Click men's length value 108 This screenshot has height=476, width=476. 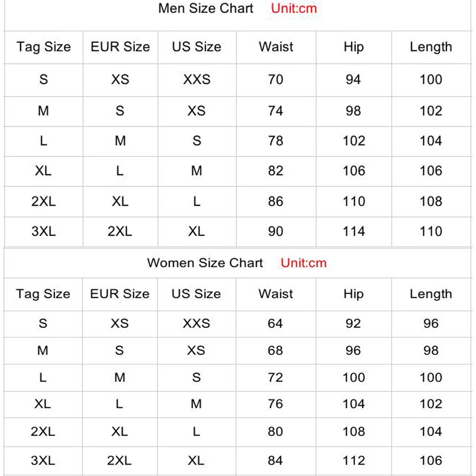click(431, 201)
